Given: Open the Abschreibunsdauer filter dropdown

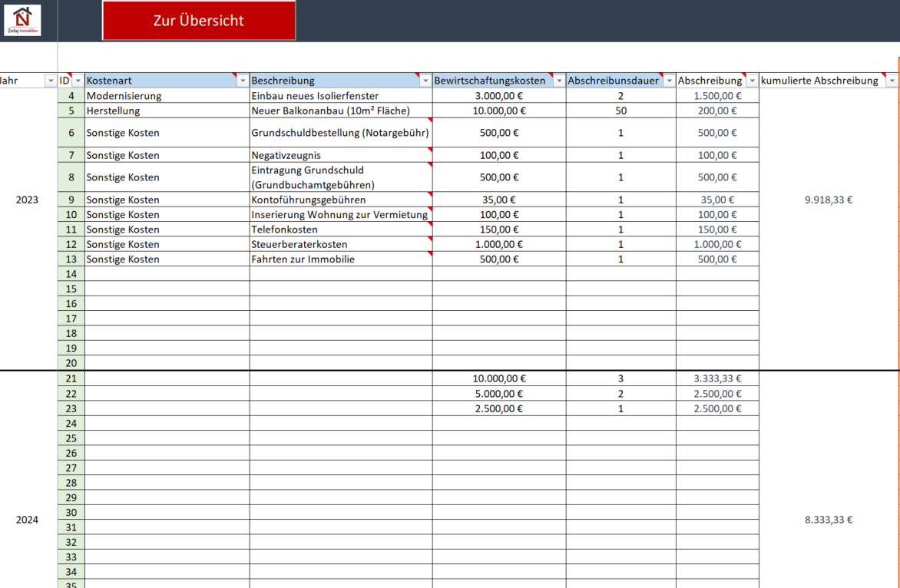Looking at the screenshot, I should coord(669,81).
